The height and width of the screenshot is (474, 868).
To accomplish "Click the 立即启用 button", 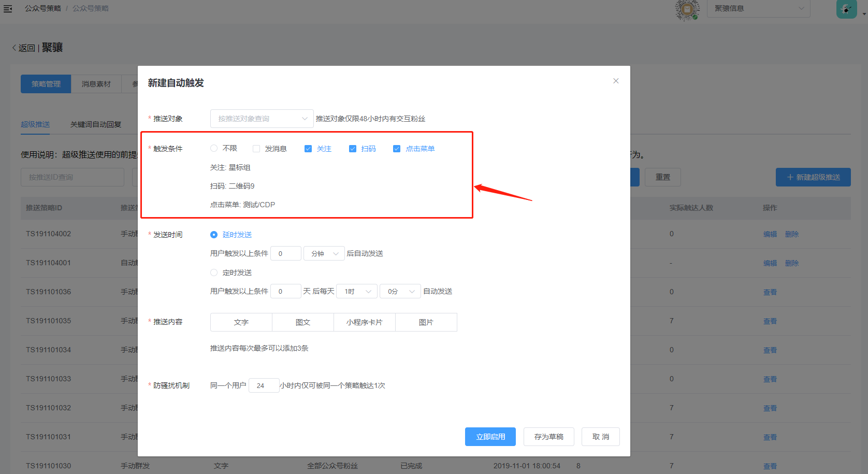I will (x=490, y=437).
